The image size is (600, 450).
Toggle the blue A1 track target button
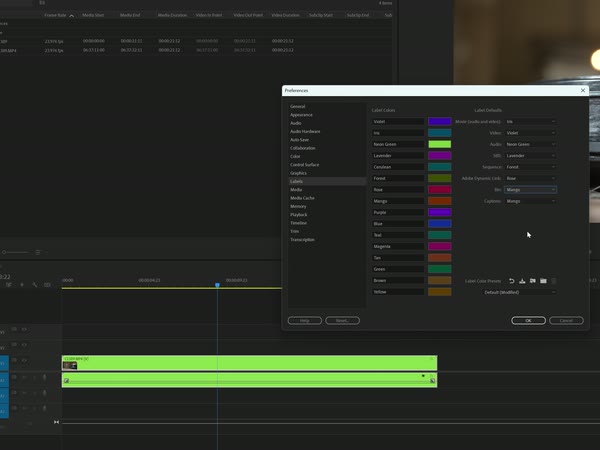(x=4, y=380)
